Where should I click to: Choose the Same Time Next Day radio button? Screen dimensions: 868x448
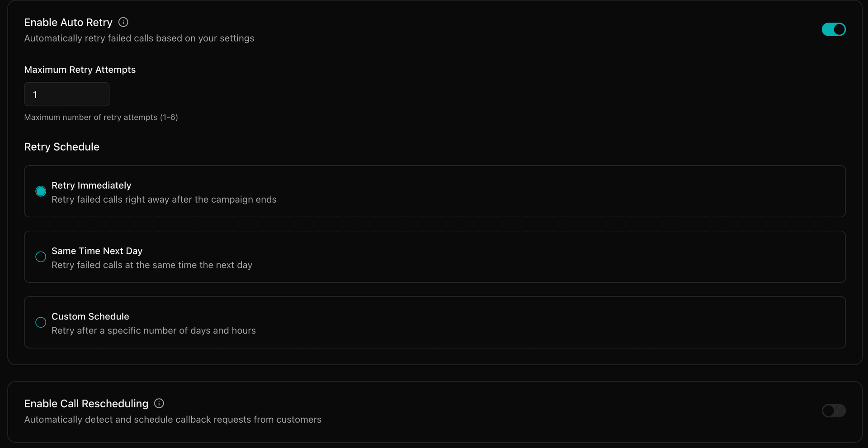tap(41, 257)
